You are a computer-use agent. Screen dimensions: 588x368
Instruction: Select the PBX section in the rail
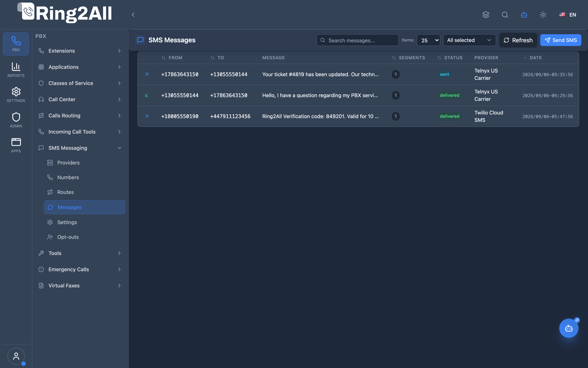tap(16, 44)
